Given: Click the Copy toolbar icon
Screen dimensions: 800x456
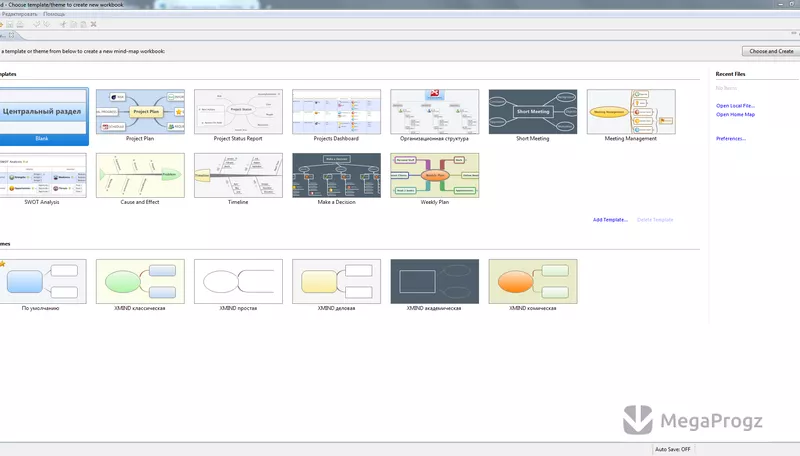Looking at the screenshot, I should 73,24.
